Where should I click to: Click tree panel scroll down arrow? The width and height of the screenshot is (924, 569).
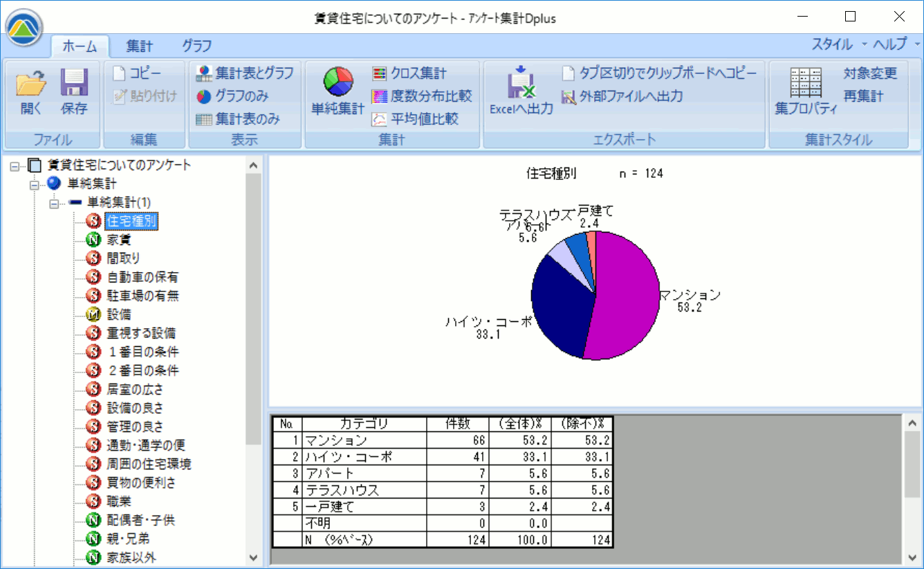pyautogui.click(x=253, y=557)
